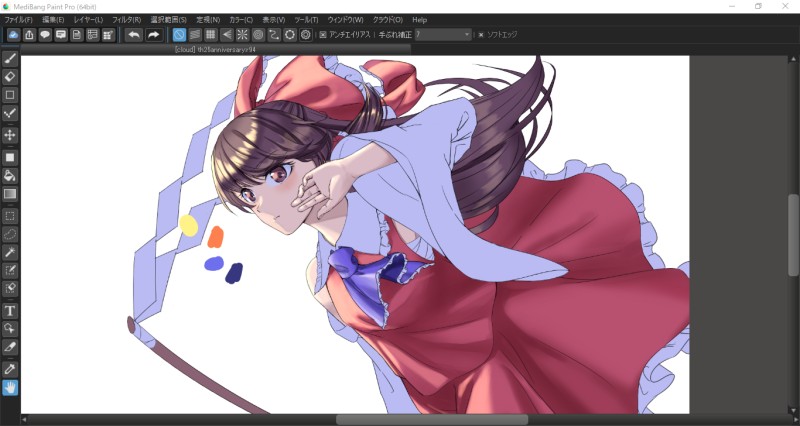This screenshot has width=800, height=426.
Task: Open the 定規(N) menu
Action: click(x=208, y=20)
